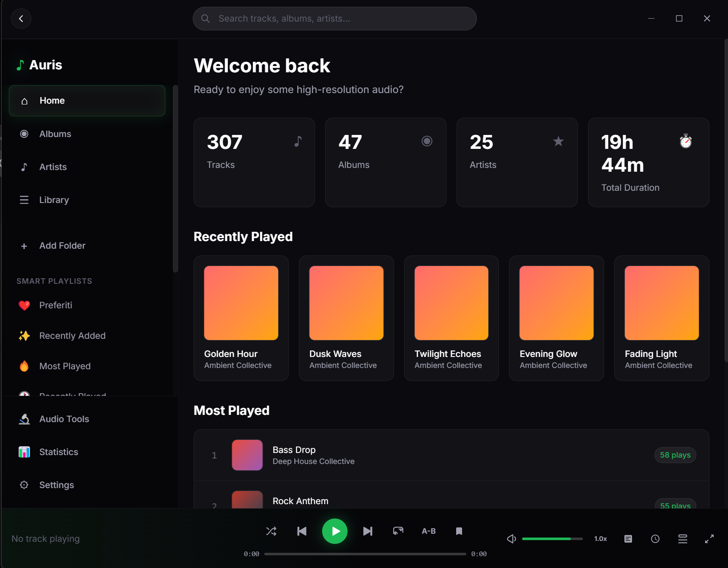
Task: Open playback history clock icon
Action: tap(655, 539)
